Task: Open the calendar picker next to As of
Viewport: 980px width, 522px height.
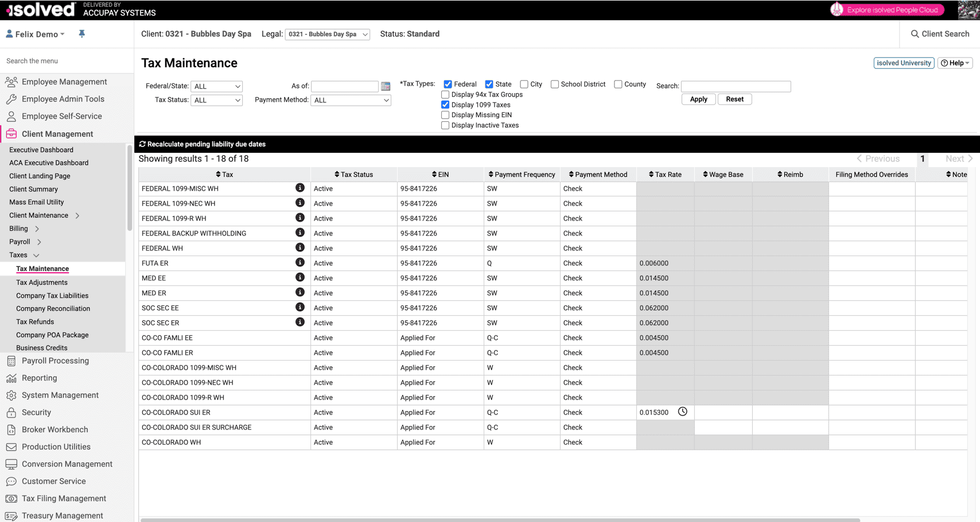Action: (386, 86)
